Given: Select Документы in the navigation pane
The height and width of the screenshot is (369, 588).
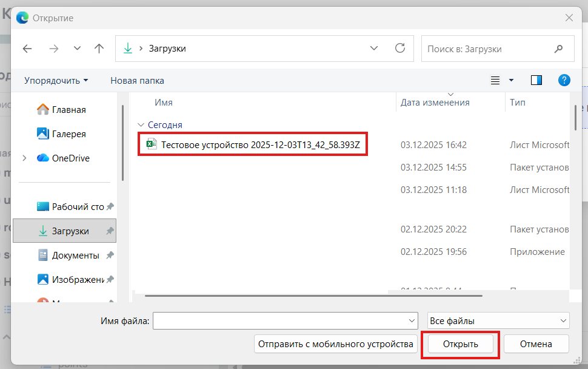Looking at the screenshot, I should [x=75, y=255].
